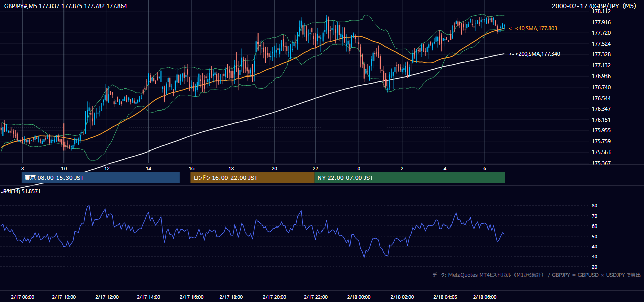Click the GBPJPY#,M5 symbol header text

(66, 6)
